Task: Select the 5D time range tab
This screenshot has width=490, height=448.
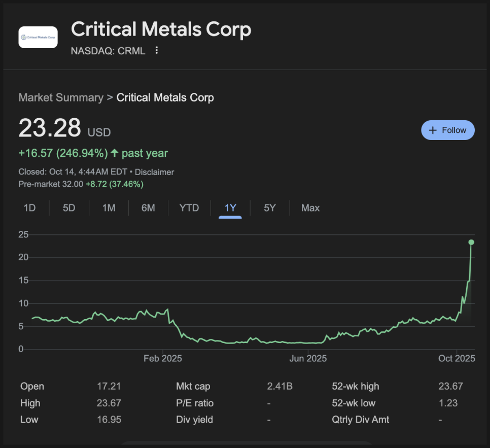Action: click(x=69, y=208)
